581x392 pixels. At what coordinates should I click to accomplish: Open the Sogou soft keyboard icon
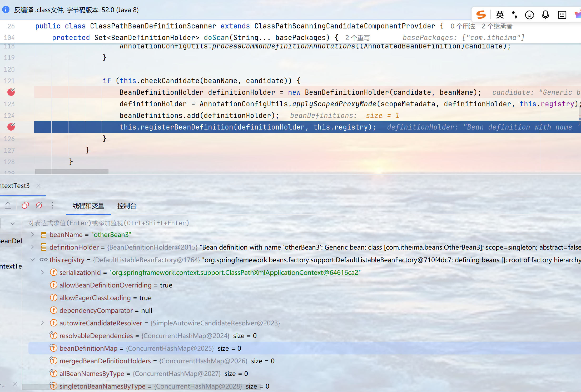click(x=562, y=15)
